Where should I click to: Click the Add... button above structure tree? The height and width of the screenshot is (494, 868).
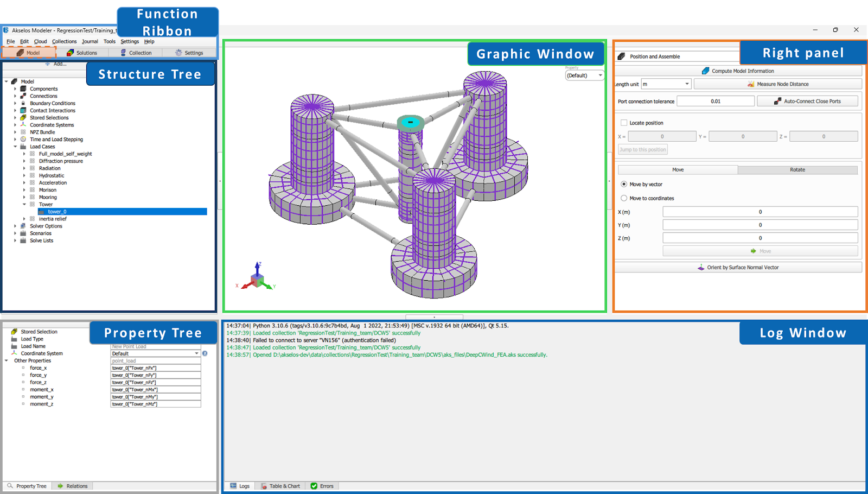[x=56, y=64]
